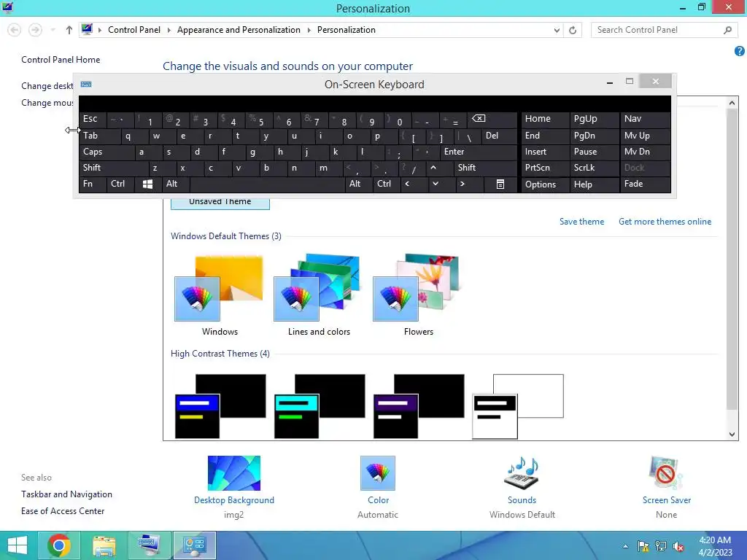Toggle the right Shift key
747x560 pixels.
pos(485,168)
